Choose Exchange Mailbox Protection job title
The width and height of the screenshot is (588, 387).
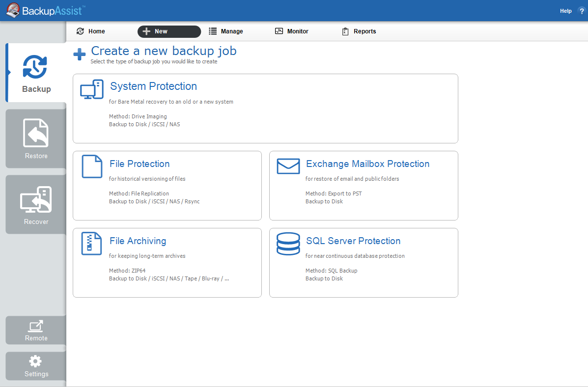click(x=367, y=164)
